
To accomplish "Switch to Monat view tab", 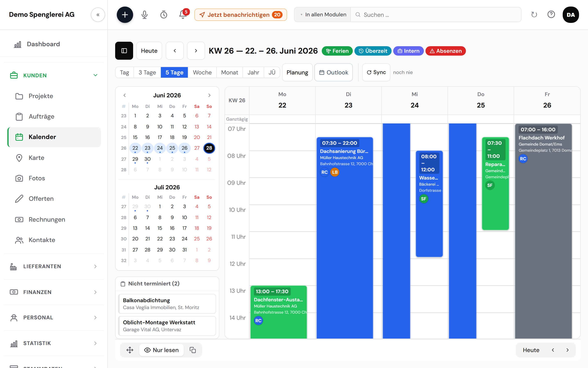I will pos(230,72).
